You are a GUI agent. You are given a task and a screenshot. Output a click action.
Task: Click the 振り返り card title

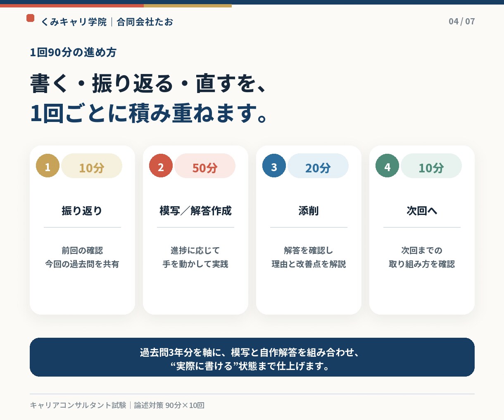pos(82,211)
